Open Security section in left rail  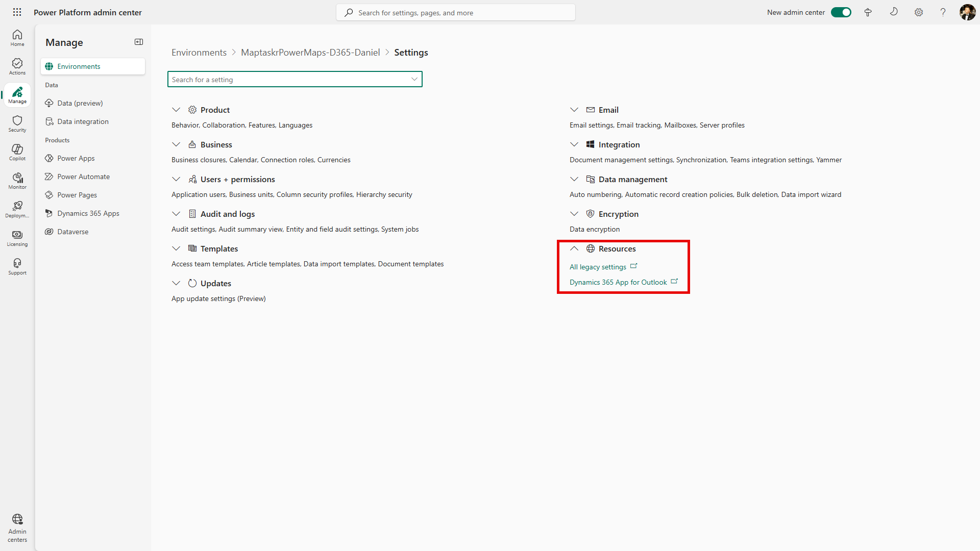tap(17, 123)
